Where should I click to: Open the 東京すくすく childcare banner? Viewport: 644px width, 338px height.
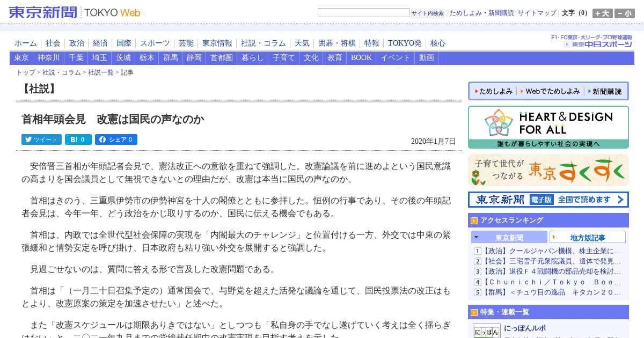pyautogui.click(x=548, y=170)
